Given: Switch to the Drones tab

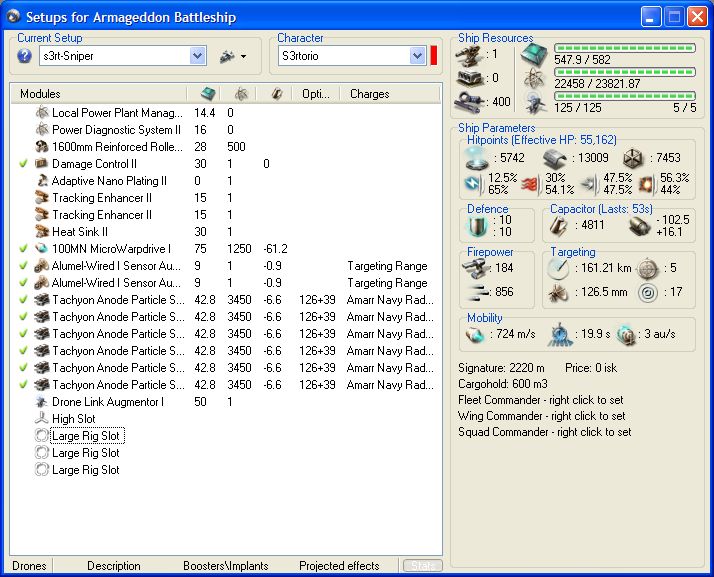Looking at the screenshot, I should coord(29,566).
